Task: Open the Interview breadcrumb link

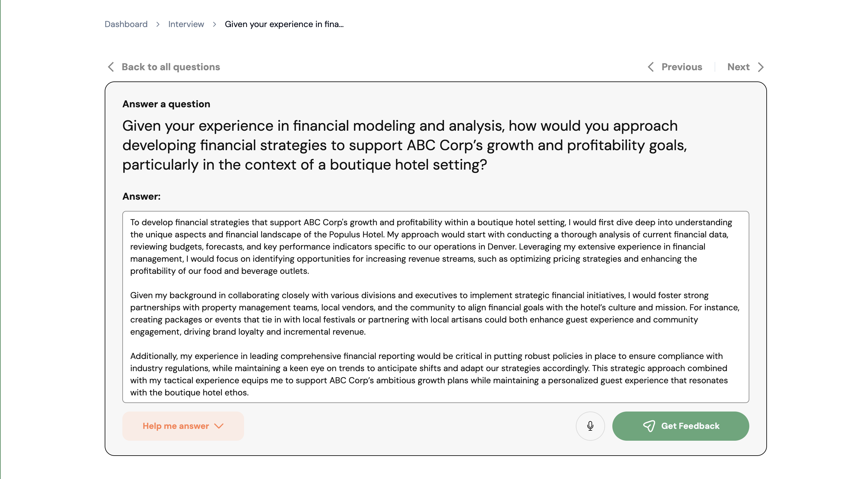Action: pyautogui.click(x=186, y=24)
